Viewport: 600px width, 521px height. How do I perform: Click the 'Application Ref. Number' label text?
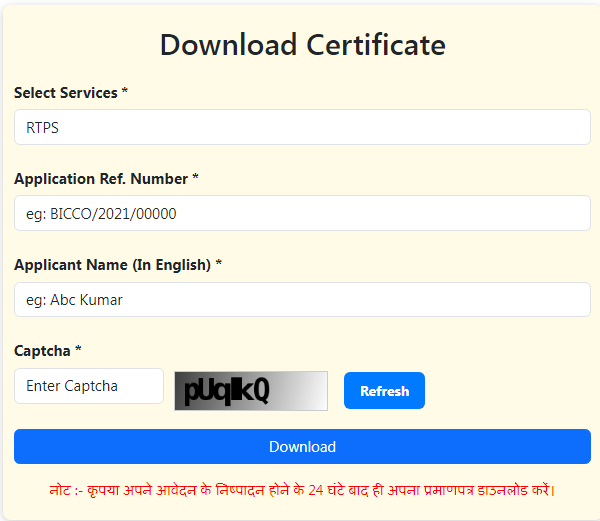(101, 179)
